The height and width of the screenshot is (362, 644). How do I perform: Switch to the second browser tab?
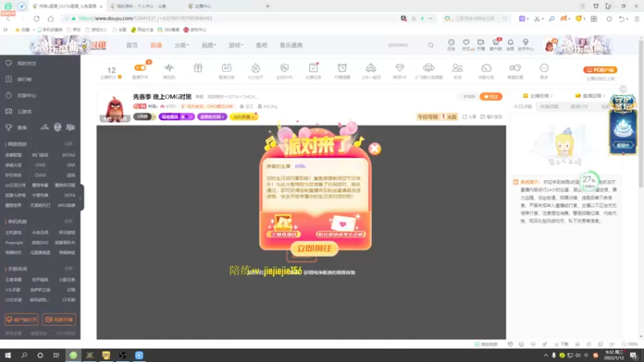[x=142, y=6]
